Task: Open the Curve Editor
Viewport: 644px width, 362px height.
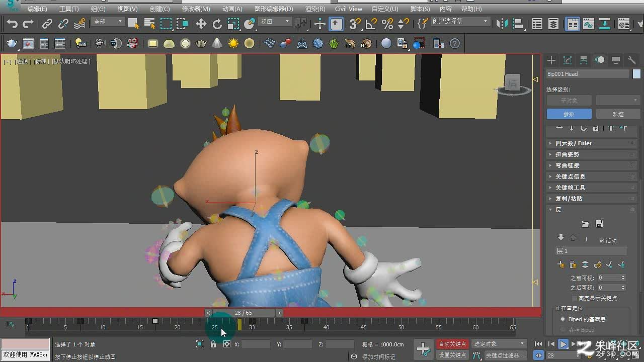Action: coord(589,24)
